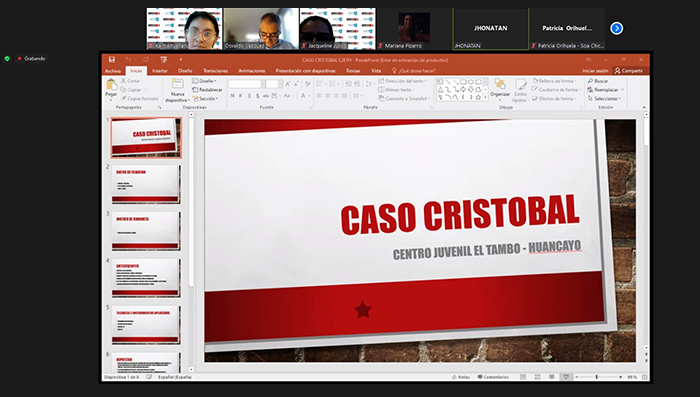This screenshot has width=700, height=397.
Task: Select slide 2 thumbnail Datos de filiación
Action: (x=146, y=184)
